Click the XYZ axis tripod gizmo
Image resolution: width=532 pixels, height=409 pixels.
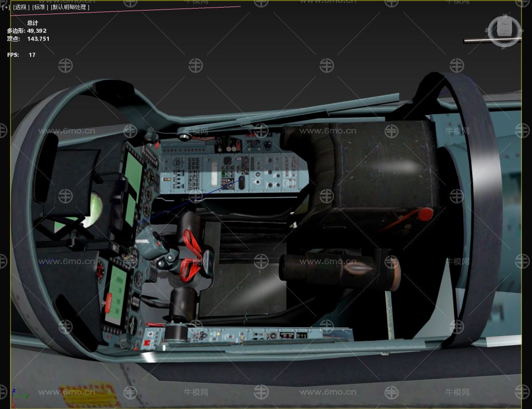[x=15, y=393]
